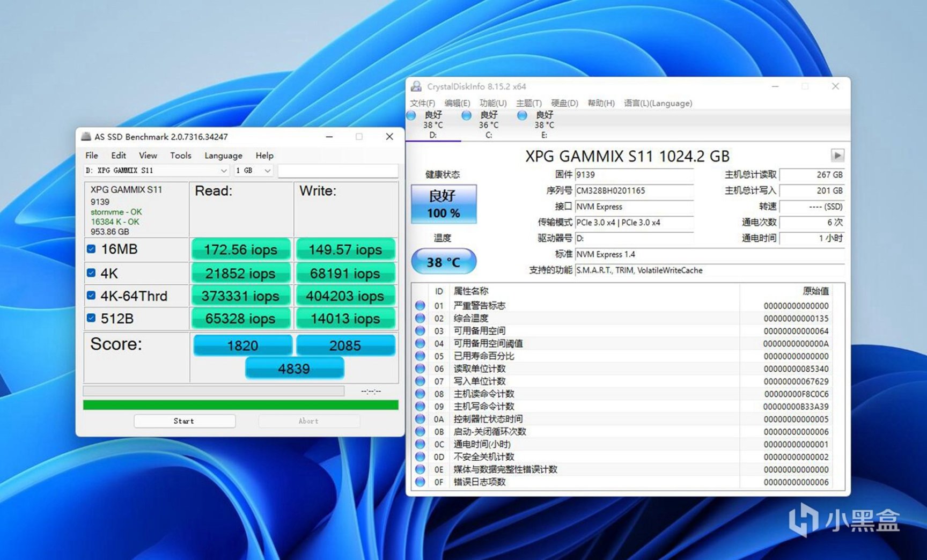The height and width of the screenshot is (560, 927).
Task: Open the 硬盘(D) menu in CrystalDiskInfo
Action: click(565, 103)
